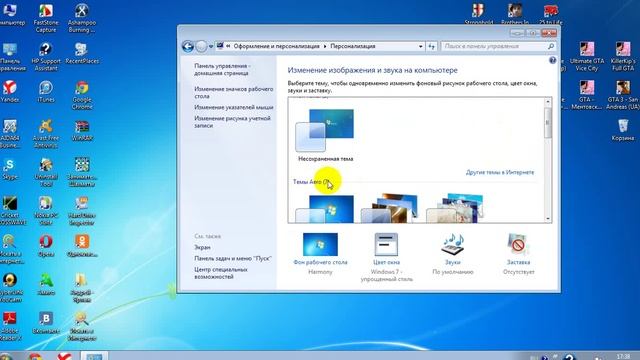The height and width of the screenshot is (360, 640).
Task: Open Цвет окна color settings
Action: (x=386, y=258)
